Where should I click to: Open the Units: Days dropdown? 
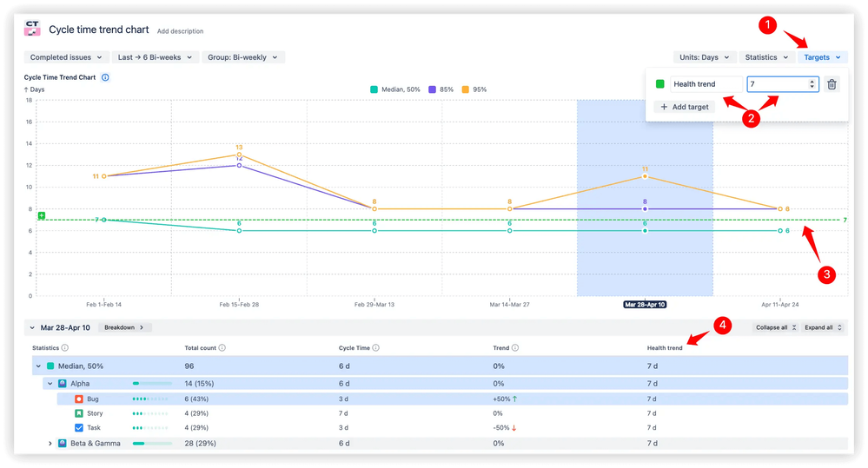tap(703, 57)
